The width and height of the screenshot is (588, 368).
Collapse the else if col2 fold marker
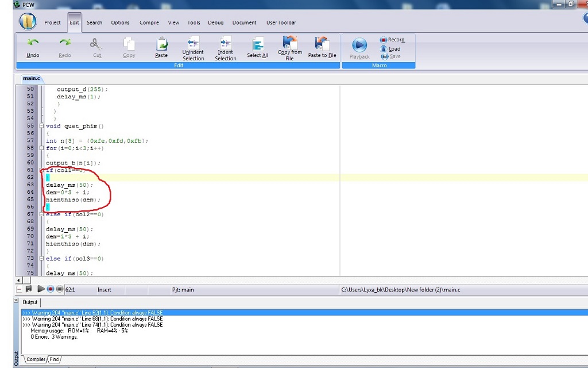coord(41,214)
